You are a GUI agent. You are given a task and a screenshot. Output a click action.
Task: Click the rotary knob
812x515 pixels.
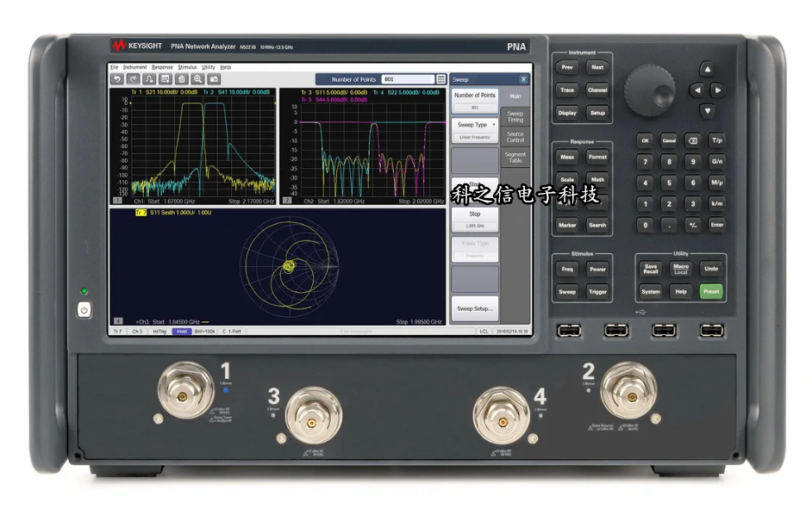coord(650,90)
